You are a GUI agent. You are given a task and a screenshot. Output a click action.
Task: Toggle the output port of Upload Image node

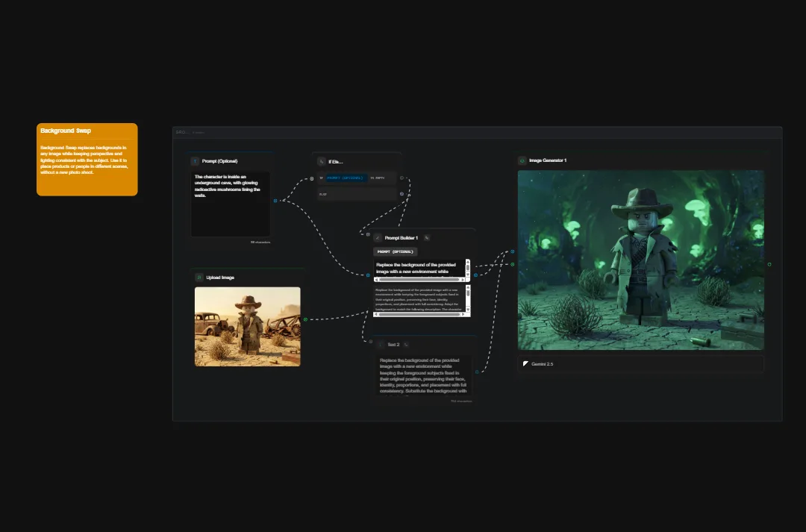(x=305, y=320)
